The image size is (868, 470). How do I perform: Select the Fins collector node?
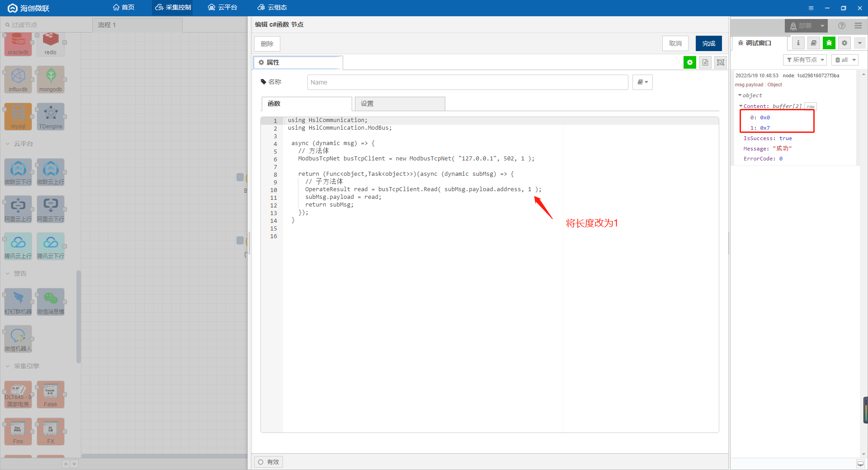point(18,432)
